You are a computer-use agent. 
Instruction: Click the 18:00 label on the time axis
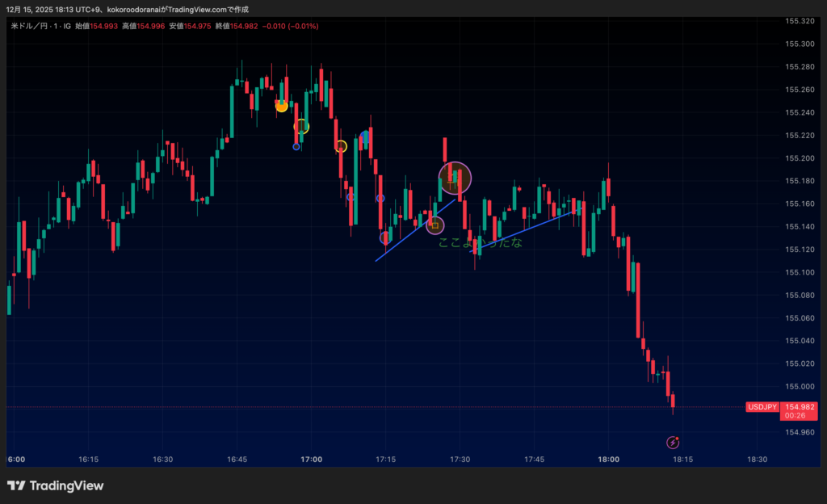[608, 459]
